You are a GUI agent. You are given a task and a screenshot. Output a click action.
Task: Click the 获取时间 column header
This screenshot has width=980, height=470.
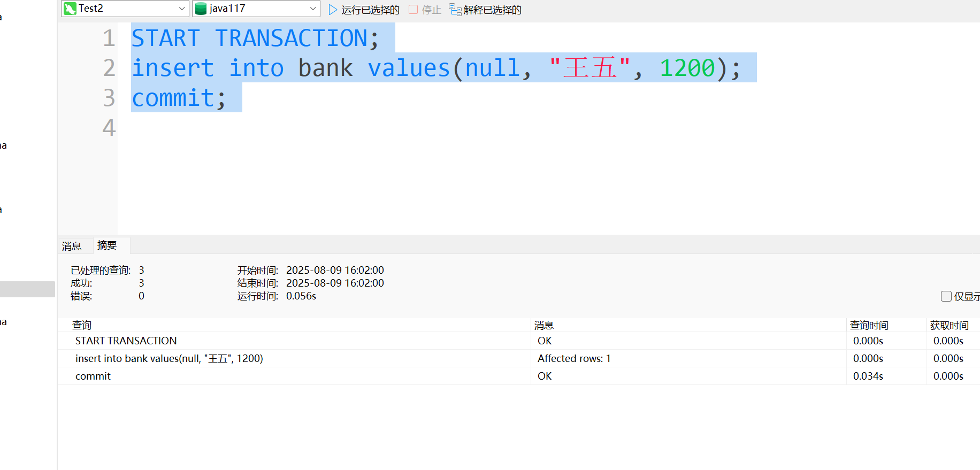point(950,325)
